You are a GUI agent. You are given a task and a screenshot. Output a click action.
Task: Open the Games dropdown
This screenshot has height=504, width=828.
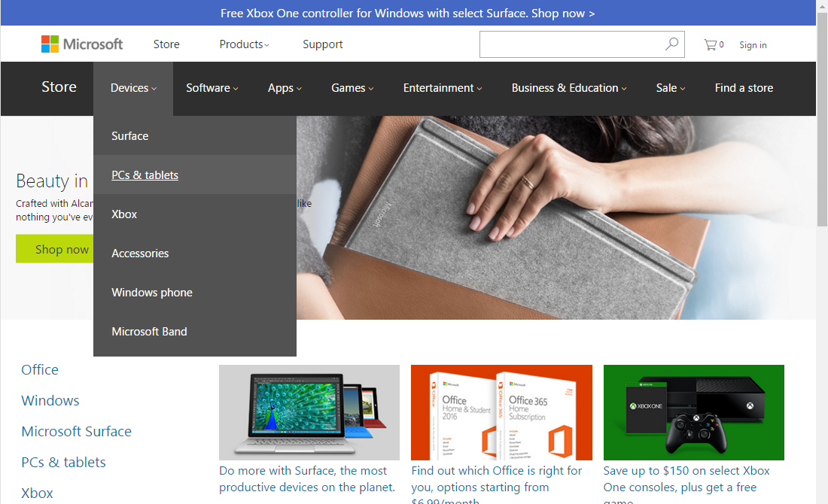[x=352, y=88]
